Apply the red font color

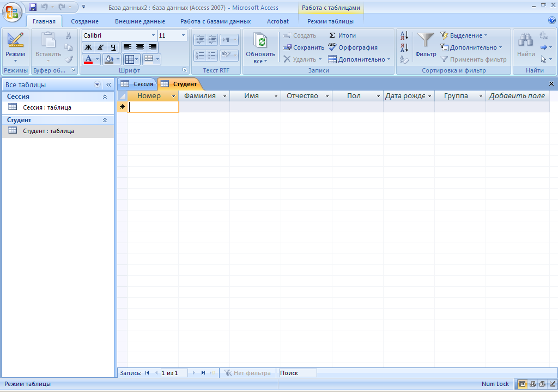88,59
